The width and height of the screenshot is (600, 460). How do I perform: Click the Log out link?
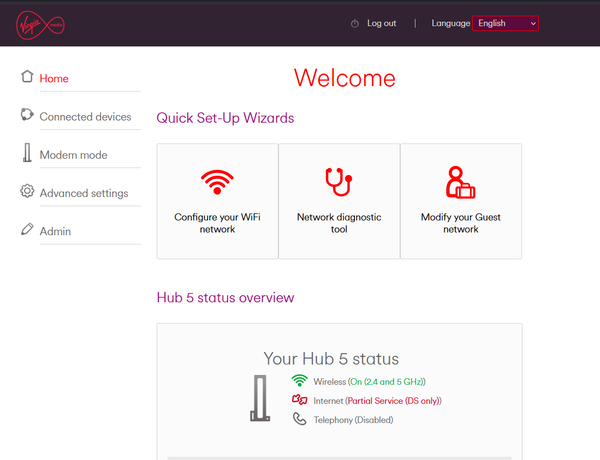coord(381,23)
